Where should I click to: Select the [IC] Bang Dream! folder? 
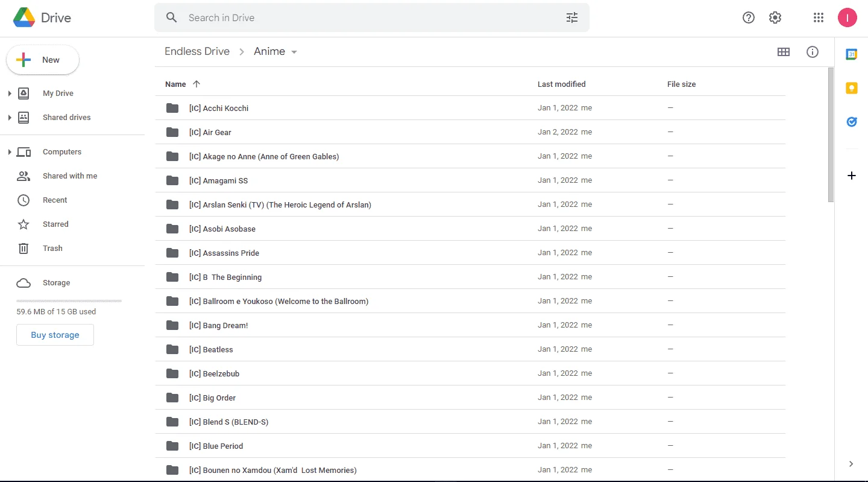(x=470, y=325)
